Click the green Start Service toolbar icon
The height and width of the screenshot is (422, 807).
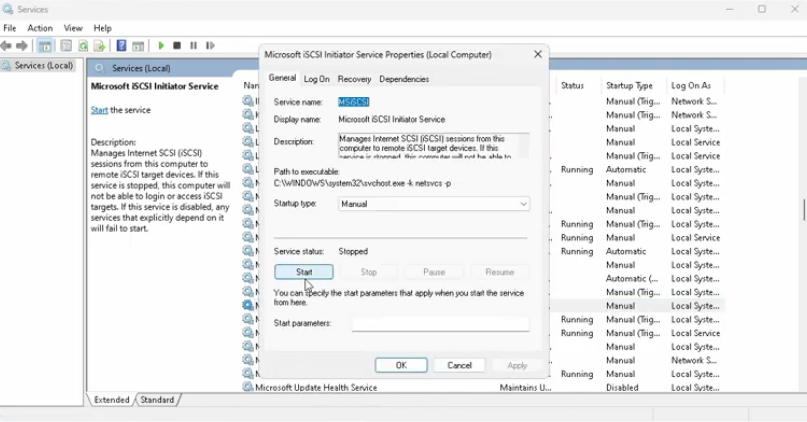pos(161,46)
